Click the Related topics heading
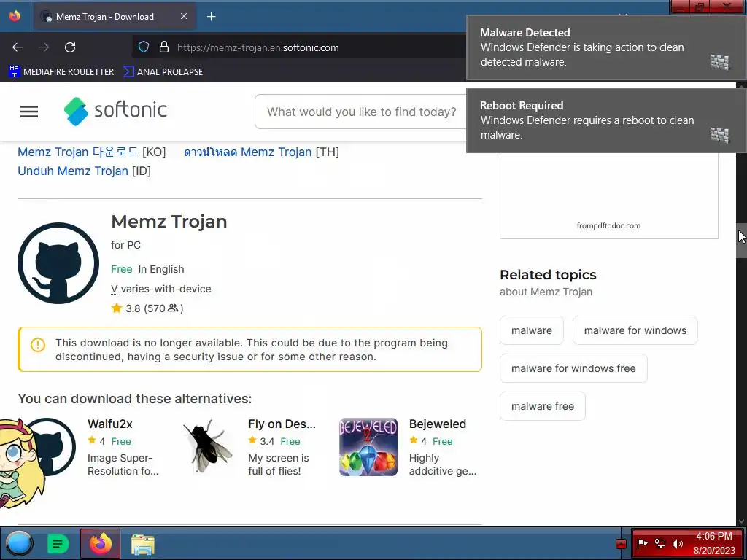Image resolution: width=747 pixels, height=560 pixels. pos(548,275)
